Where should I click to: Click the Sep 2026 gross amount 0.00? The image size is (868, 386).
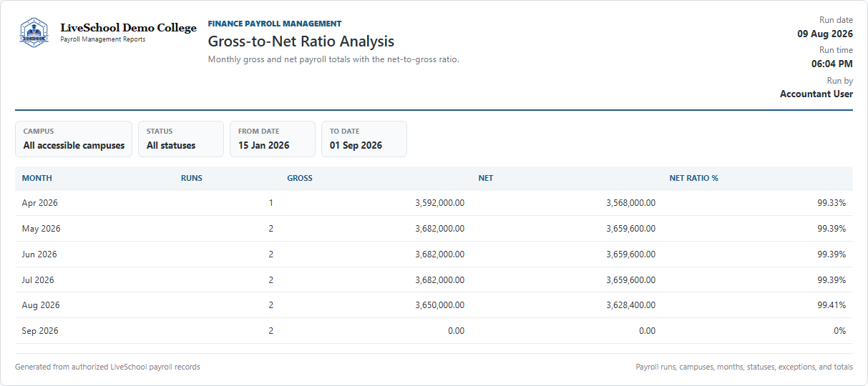(x=456, y=331)
